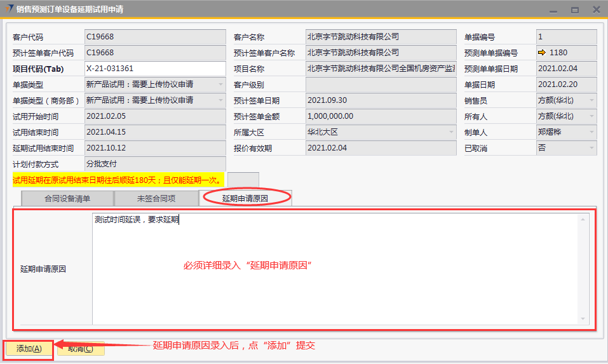Click into the 项目代码(Tab) input field

click(x=154, y=69)
